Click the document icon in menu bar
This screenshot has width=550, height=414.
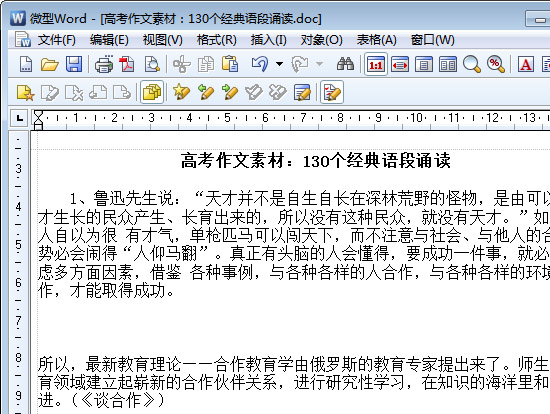(x=23, y=39)
